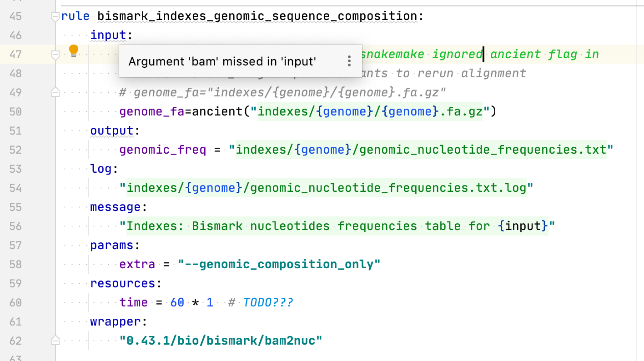Open the kebab menu on the warning popup

(x=349, y=61)
